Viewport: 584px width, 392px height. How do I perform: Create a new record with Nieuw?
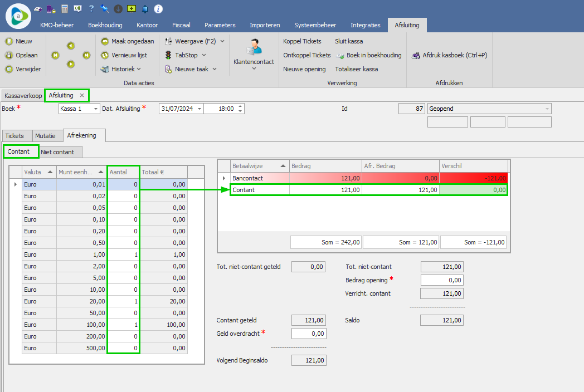coord(18,41)
